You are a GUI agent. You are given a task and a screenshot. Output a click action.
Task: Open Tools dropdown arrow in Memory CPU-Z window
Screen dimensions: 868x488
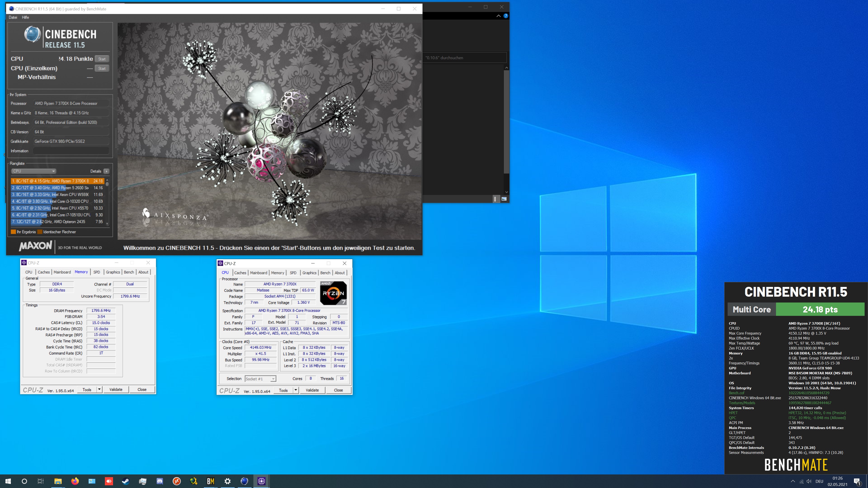[99, 390]
